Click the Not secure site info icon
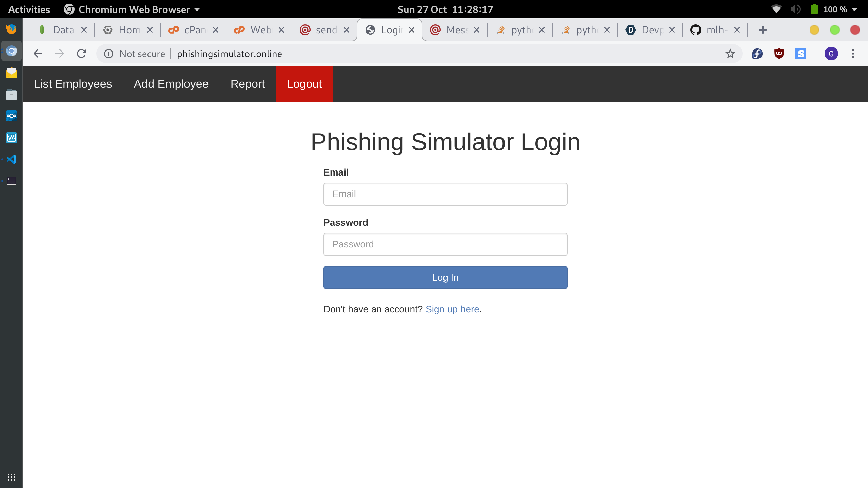Viewport: 868px width, 488px height. pos(108,54)
